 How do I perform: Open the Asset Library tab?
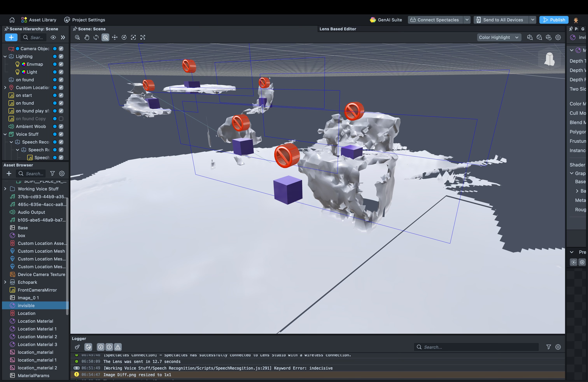[39, 20]
